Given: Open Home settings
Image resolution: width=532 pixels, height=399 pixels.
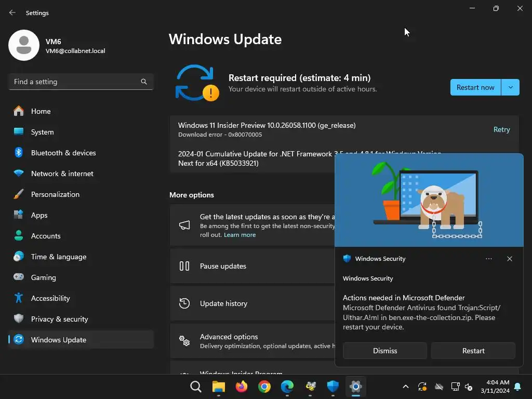Looking at the screenshot, I should coord(81,111).
